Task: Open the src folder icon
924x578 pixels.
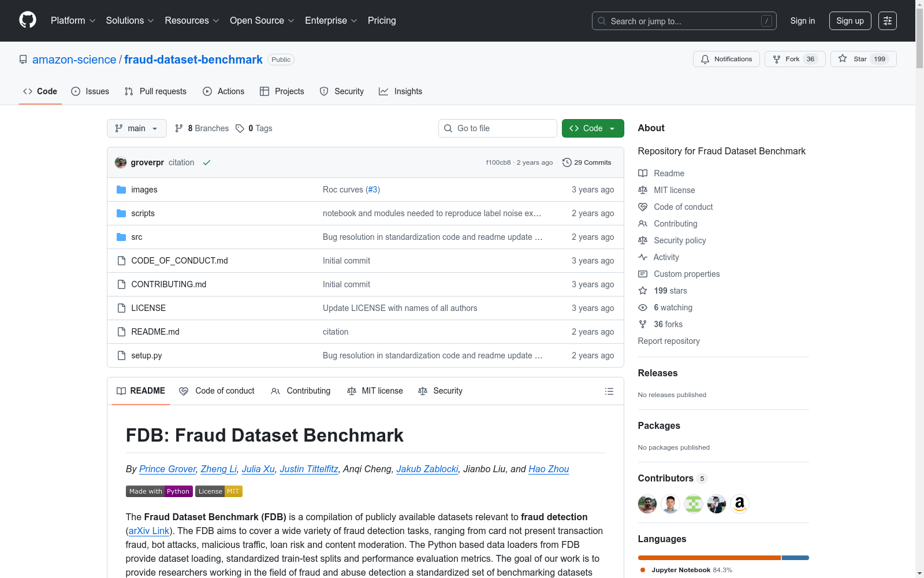Action: point(121,237)
